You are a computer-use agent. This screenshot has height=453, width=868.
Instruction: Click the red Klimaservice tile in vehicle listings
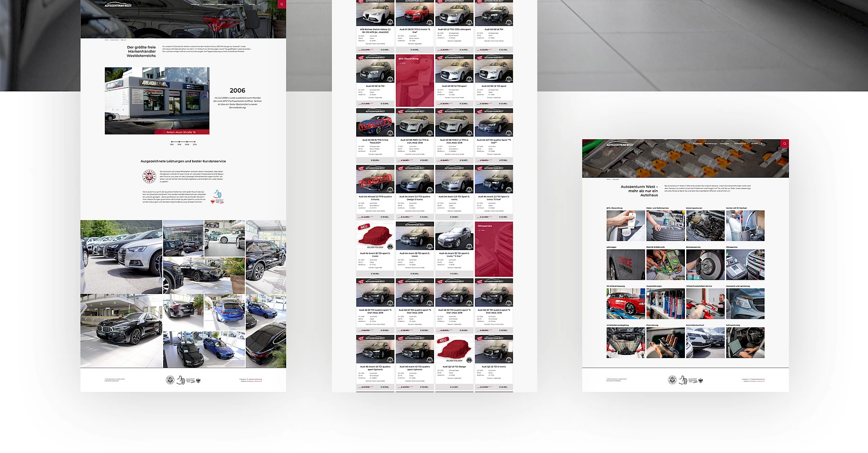(494, 249)
